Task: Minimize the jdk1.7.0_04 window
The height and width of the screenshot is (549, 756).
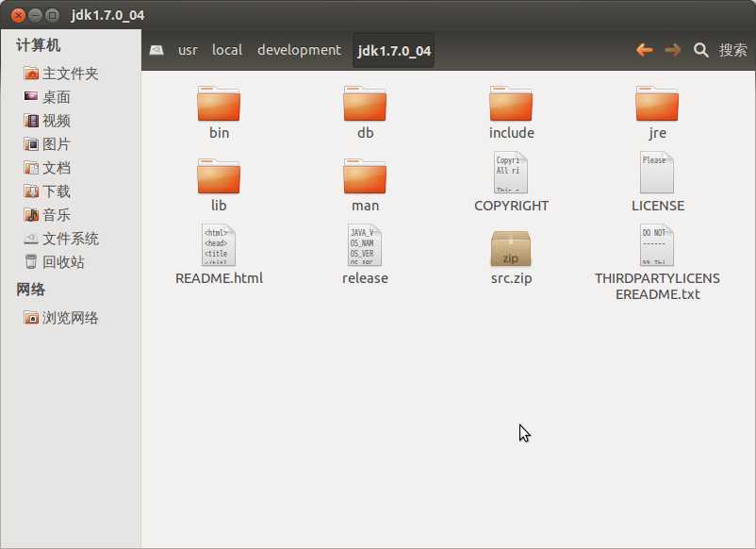Action: pyautogui.click(x=35, y=15)
